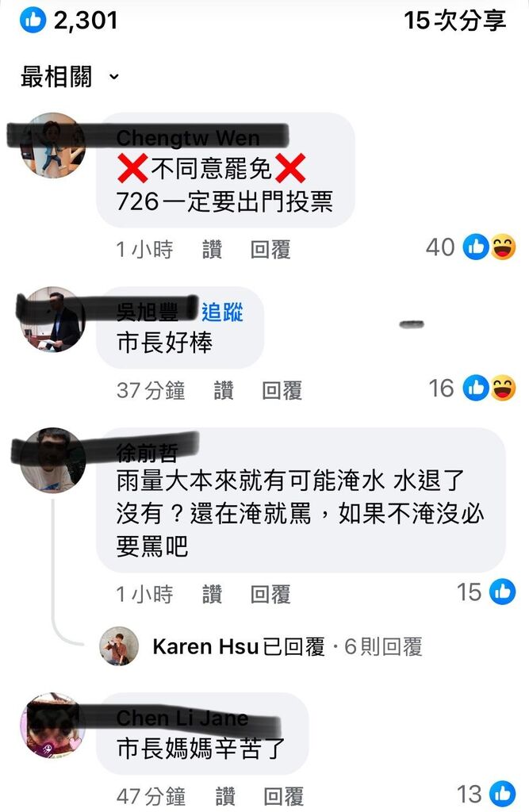Expand the 6則回覆 reply thread
The image size is (529, 812).
(383, 646)
